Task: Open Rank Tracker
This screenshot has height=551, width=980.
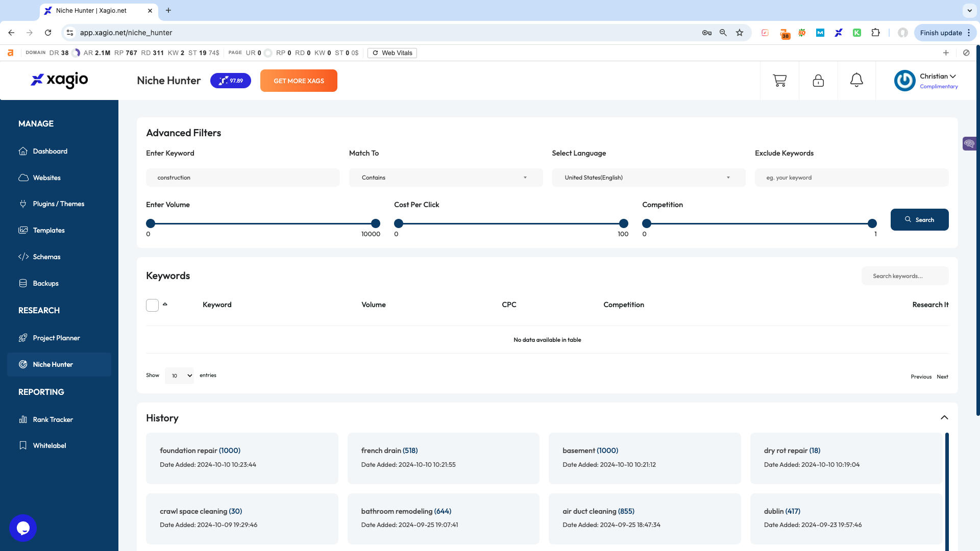Action: (53, 419)
